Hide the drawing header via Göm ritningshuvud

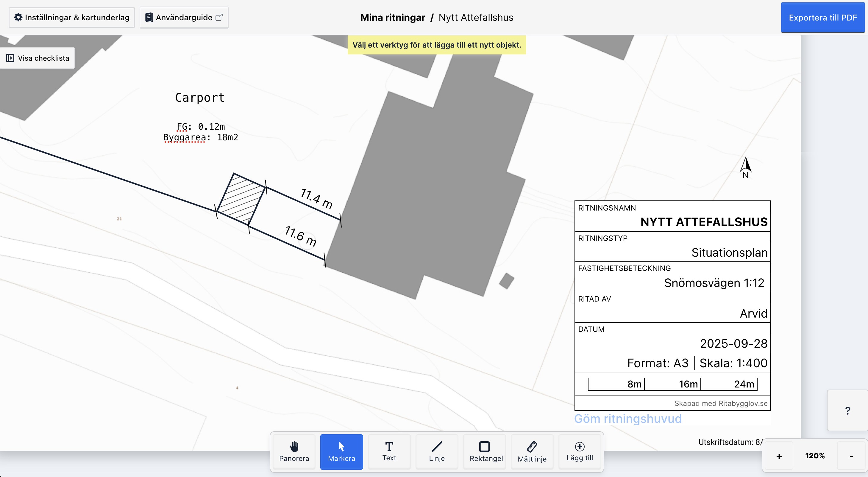627,418
